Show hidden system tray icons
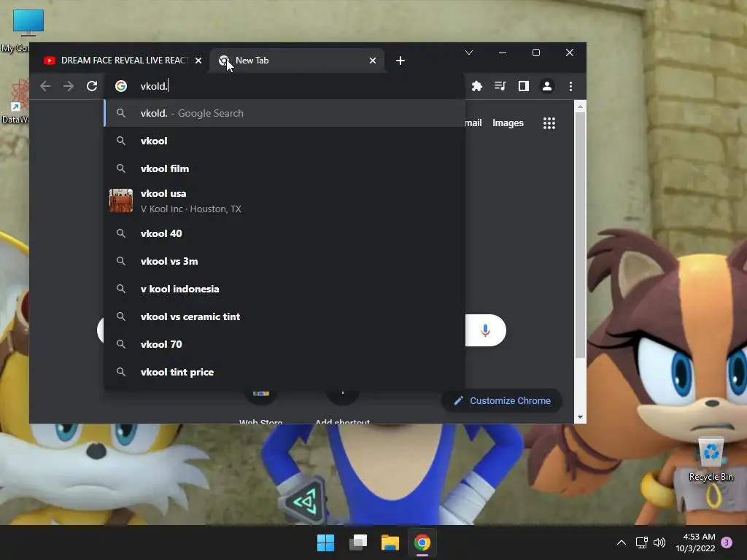 [622, 542]
